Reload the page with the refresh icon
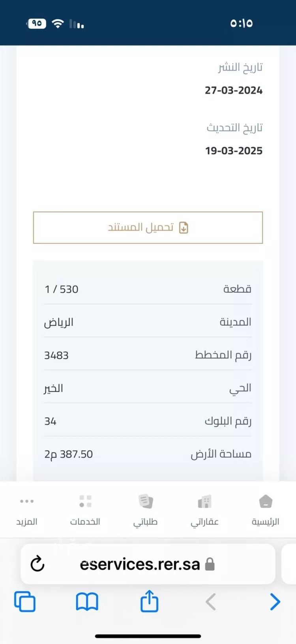 point(37,564)
